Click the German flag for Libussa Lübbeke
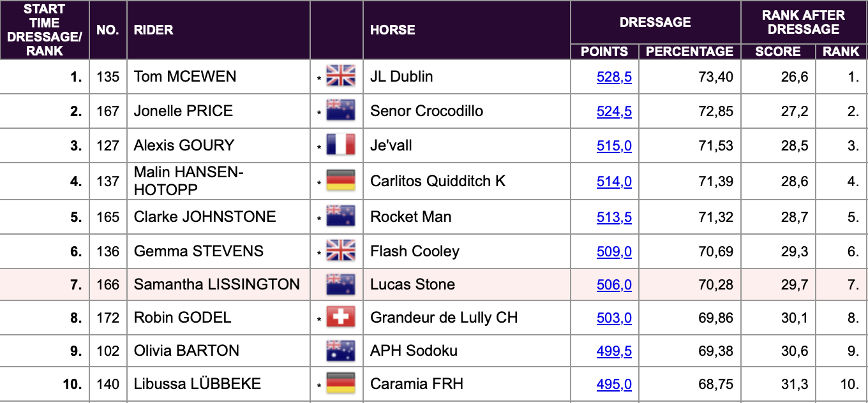Image resolution: width=868 pixels, height=403 pixels. 340,384
